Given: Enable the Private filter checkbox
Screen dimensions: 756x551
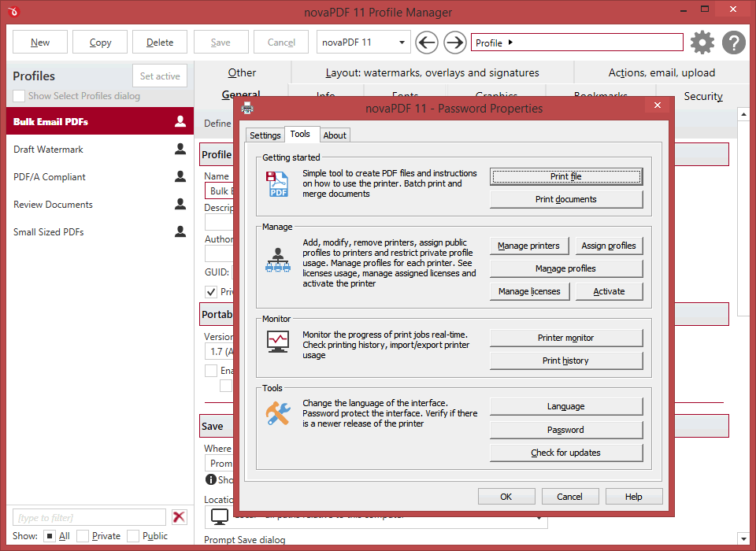Looking at the screenshot, I should (83, 536).
